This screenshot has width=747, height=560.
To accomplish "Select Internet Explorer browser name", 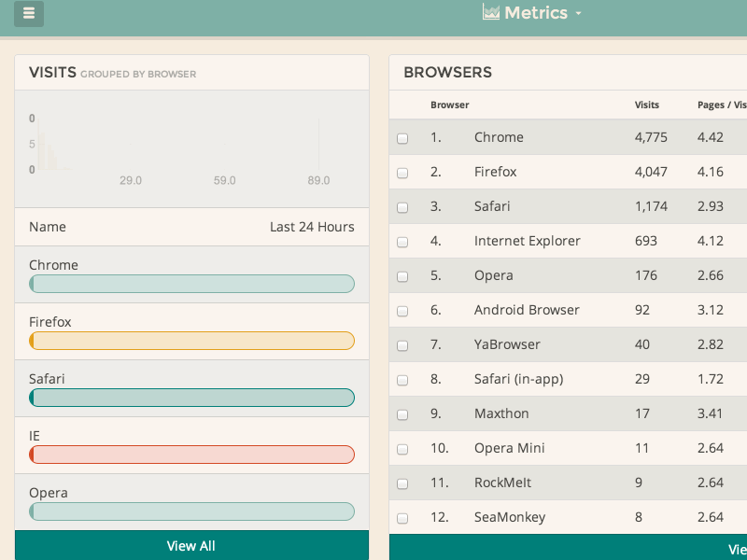I will 527,241.
